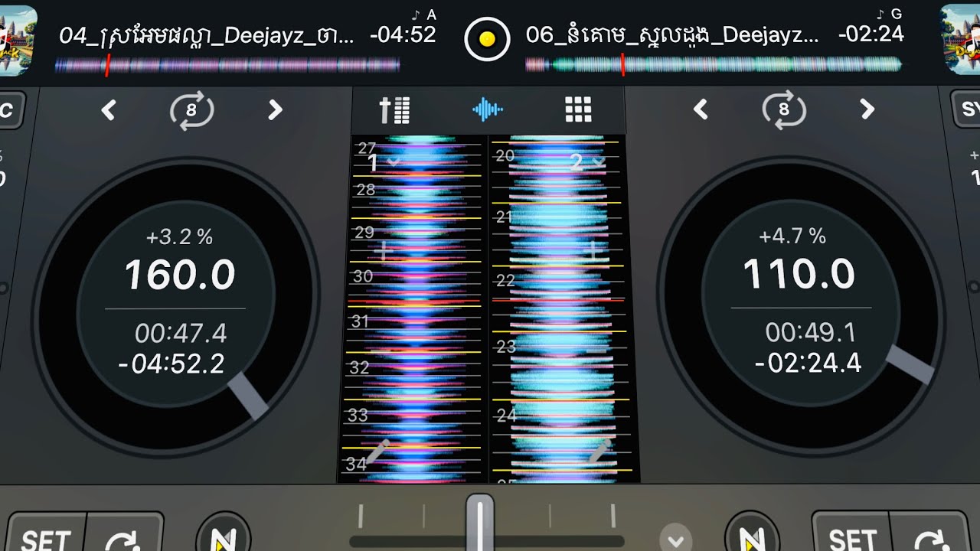This screenshot has height=551, width=980.
Task: Open the performance pads grid view
Action: pyautogui.click(x=578, y=110)
